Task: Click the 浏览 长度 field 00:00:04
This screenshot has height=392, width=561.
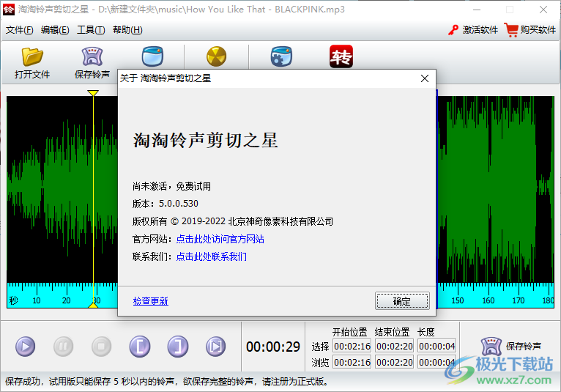Action: pyautogui.click(x=436, y=362)
